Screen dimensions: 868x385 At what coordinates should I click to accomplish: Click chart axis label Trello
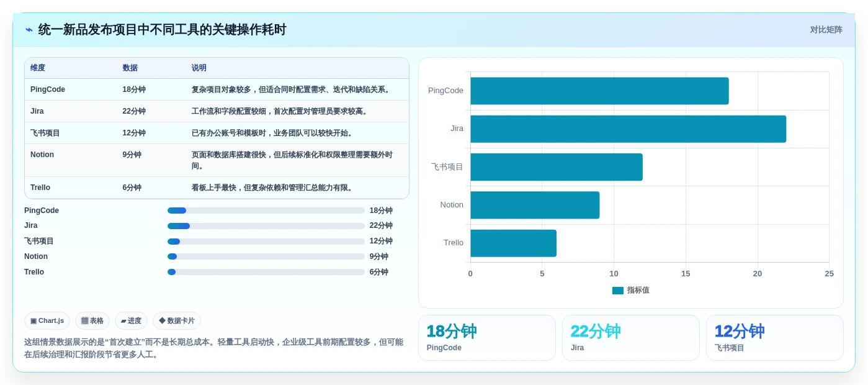coord(454,243)
